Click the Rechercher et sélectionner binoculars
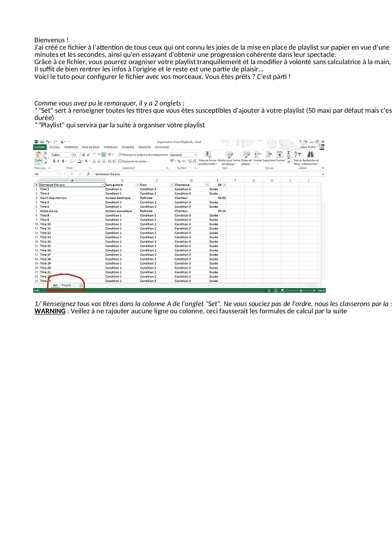Viewport: 392px width, 554px height. click(x=311, y=154)
